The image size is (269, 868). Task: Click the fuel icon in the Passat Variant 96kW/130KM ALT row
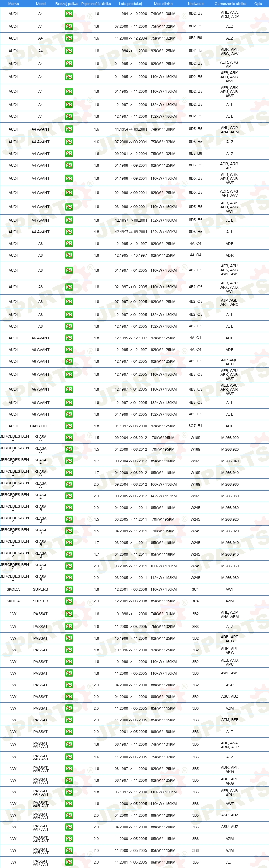pos(69,862)
